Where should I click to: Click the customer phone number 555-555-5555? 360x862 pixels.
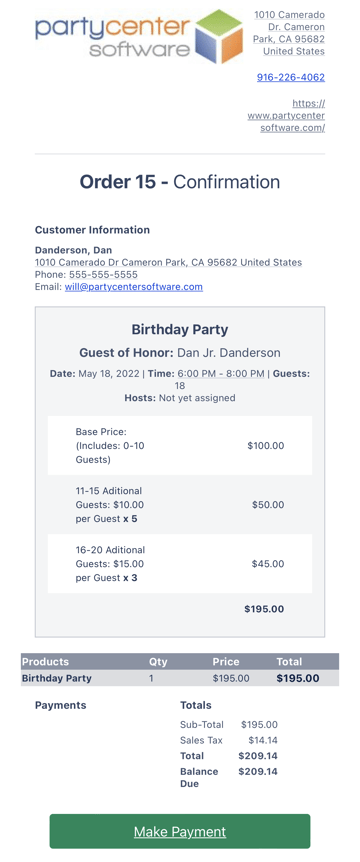pyautogui.click(x=103, y=274)
